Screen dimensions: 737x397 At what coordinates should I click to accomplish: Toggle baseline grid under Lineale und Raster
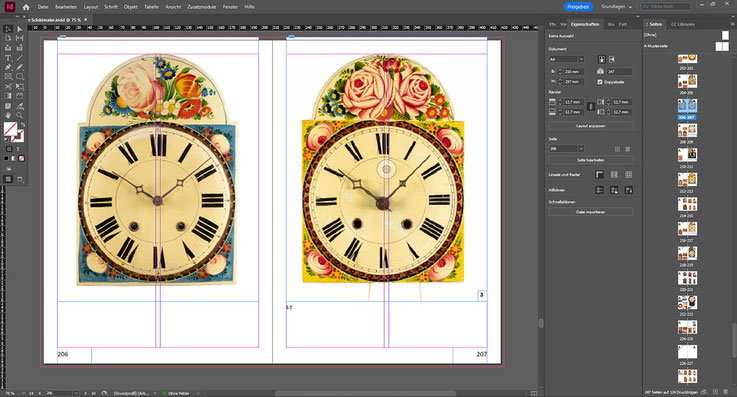pos(614,175)
